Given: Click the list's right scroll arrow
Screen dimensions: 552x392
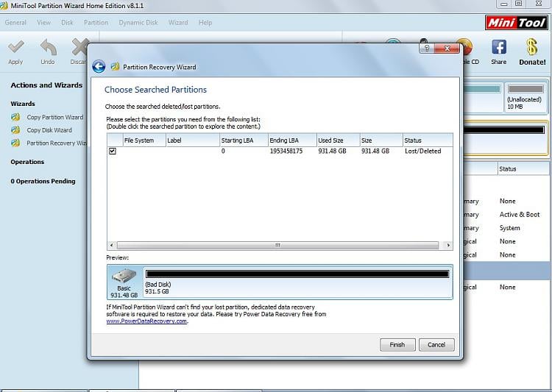Looking at the screenshot, I should pos(448,245).
